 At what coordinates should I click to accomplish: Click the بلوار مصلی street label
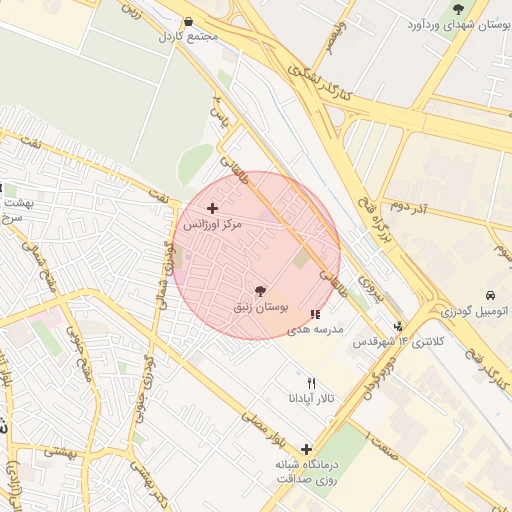[x=264, y=430]
